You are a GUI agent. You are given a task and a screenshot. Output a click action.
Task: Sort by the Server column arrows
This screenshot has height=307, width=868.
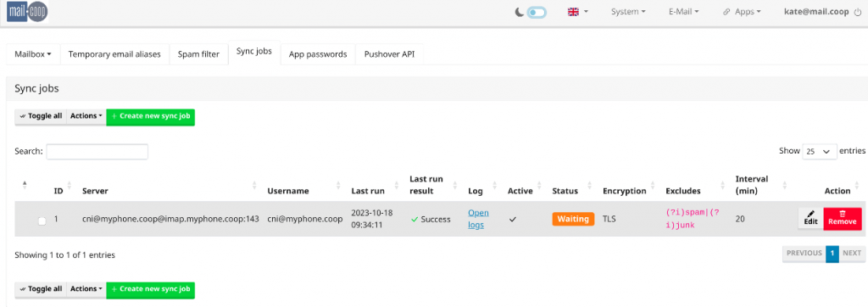[x=254, y=185]
